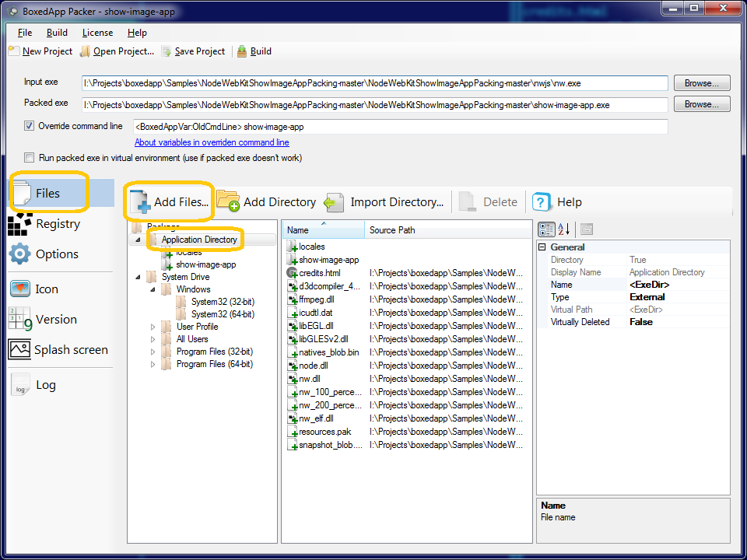Screen dimensions: 747x560
Task: Click the Build toolbar icon
Action: pos(243,51)
